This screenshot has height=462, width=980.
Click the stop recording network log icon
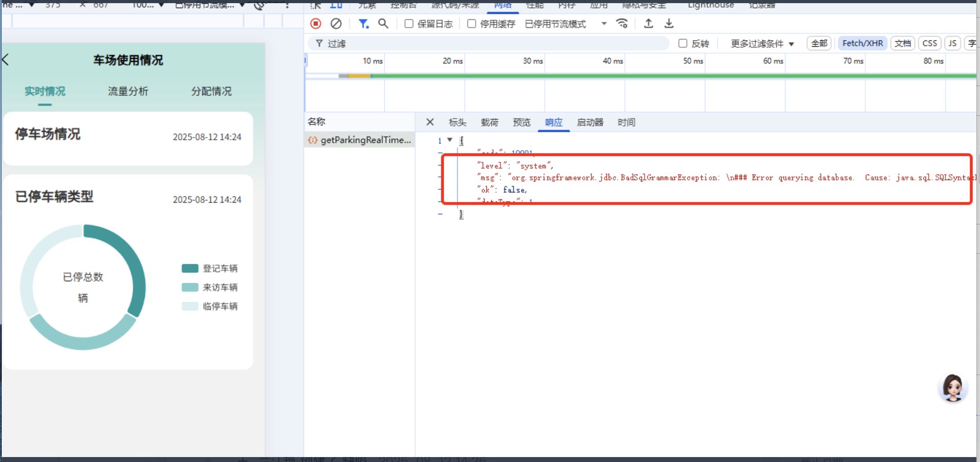[316, 23]
